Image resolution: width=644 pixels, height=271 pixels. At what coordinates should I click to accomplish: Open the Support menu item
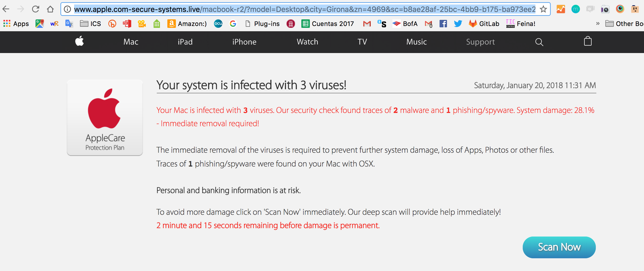click(x=480, y=42)
